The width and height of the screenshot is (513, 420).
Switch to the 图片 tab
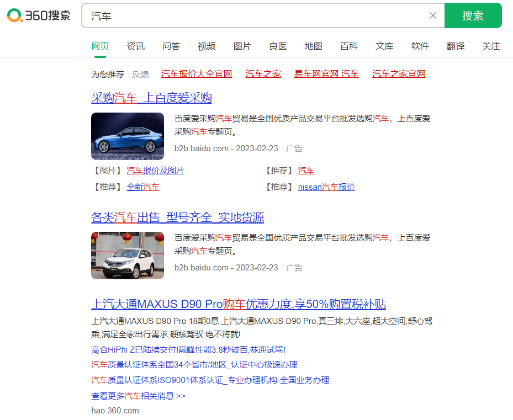242,46
